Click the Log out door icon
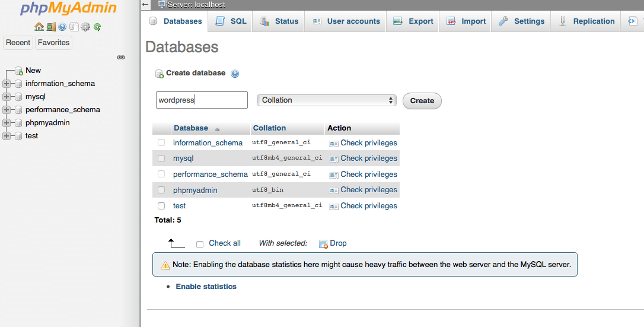This screenshot has width=644, height=327. 51,27
